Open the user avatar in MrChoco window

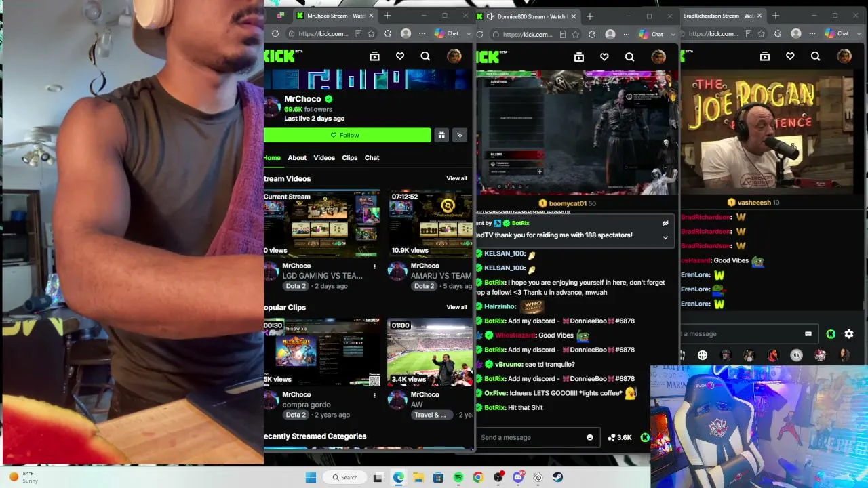pyautogui.click(x=454, y=57)
